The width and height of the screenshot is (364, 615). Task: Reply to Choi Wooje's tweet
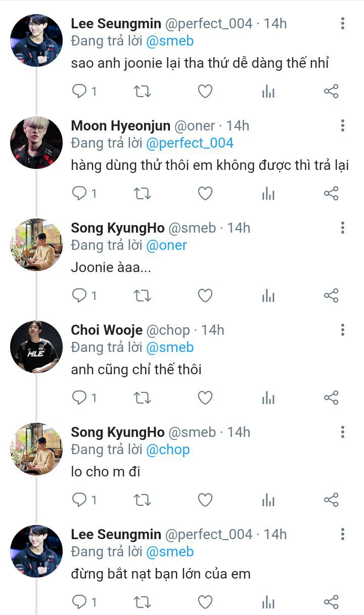coord(80,398)
